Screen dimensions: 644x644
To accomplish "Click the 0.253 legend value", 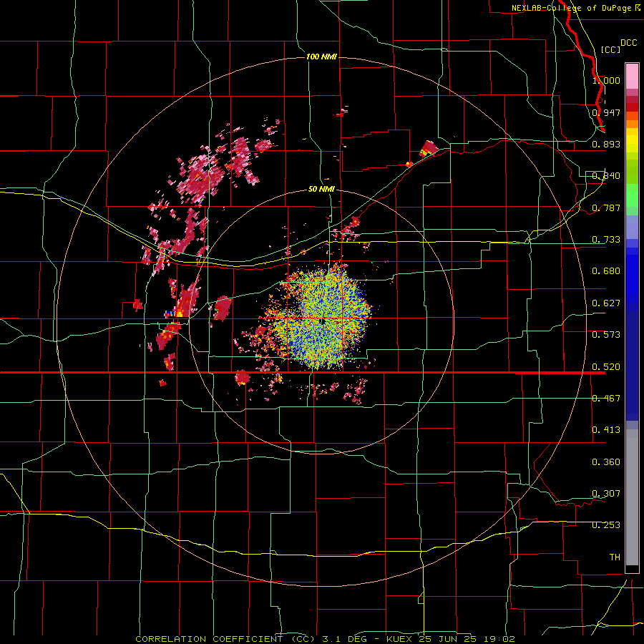I will point(606,525).
